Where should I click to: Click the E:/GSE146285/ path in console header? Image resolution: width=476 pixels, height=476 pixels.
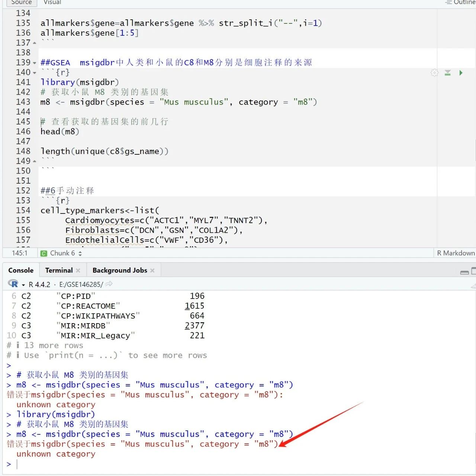click(x=81, y=284)
